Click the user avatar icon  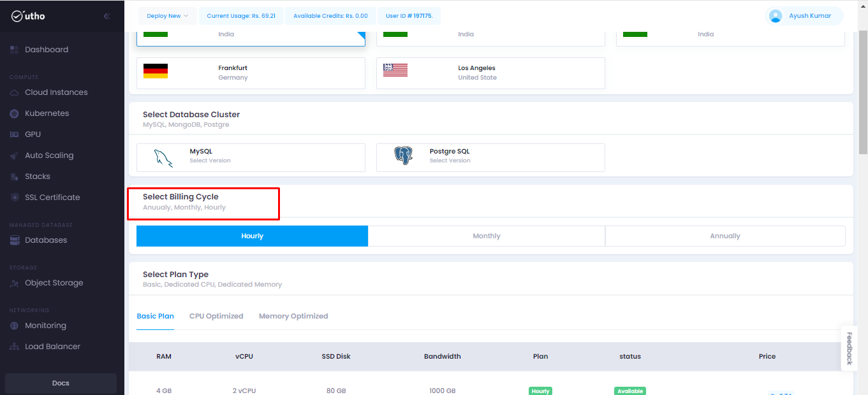[776, 16]
